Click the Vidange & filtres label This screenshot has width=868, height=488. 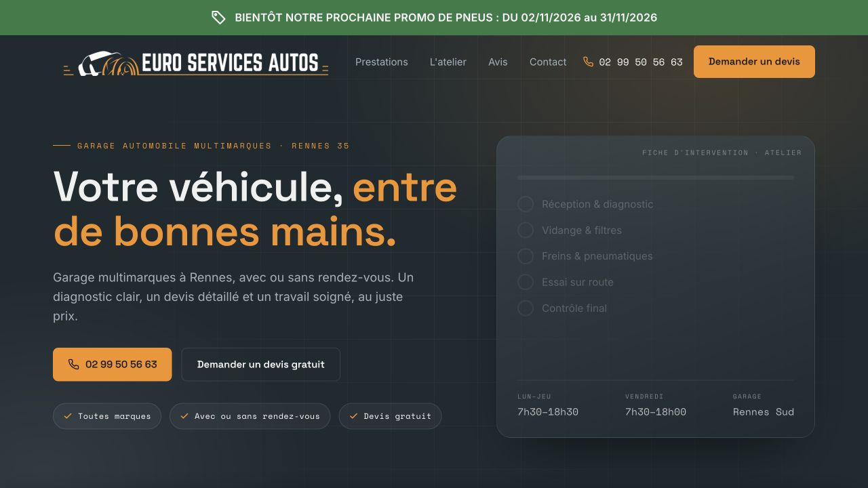[582, 230]
